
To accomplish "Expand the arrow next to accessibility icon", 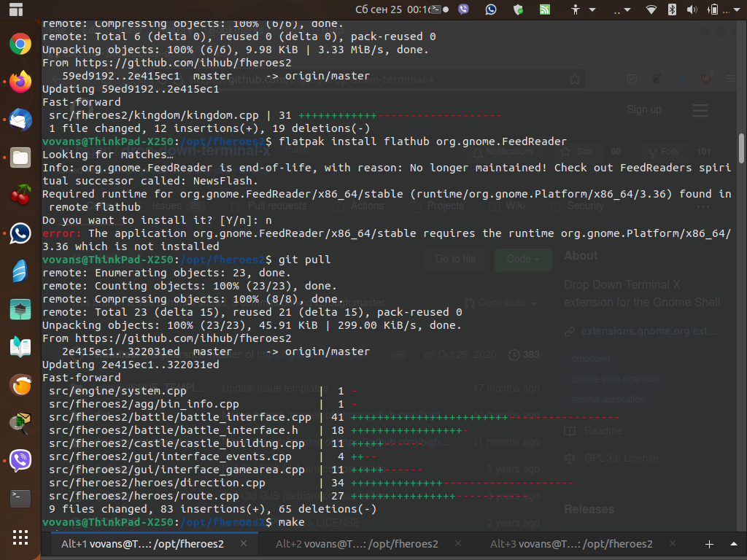I will coord(592,9).
